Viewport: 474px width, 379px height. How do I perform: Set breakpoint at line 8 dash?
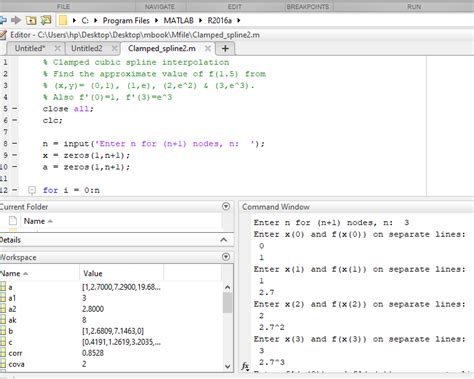pyautogui.click(x=15, y=143)
